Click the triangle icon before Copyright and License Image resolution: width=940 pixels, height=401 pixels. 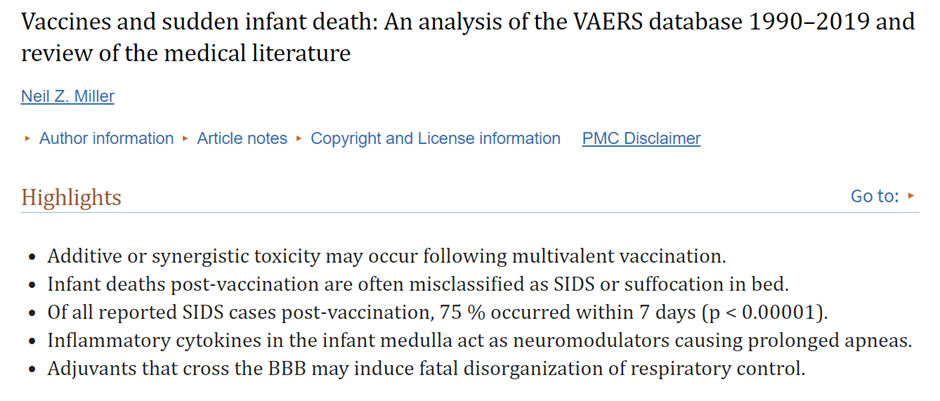(299, 138)
